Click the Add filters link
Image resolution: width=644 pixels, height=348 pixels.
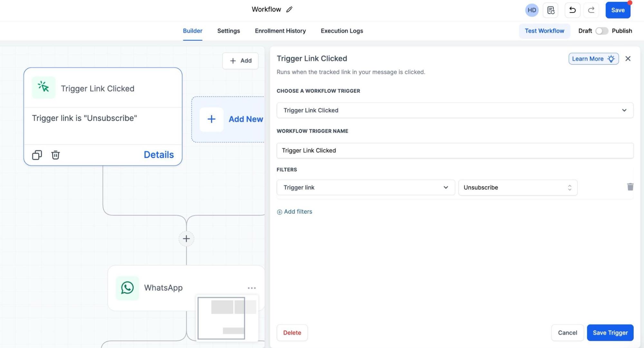294,212
